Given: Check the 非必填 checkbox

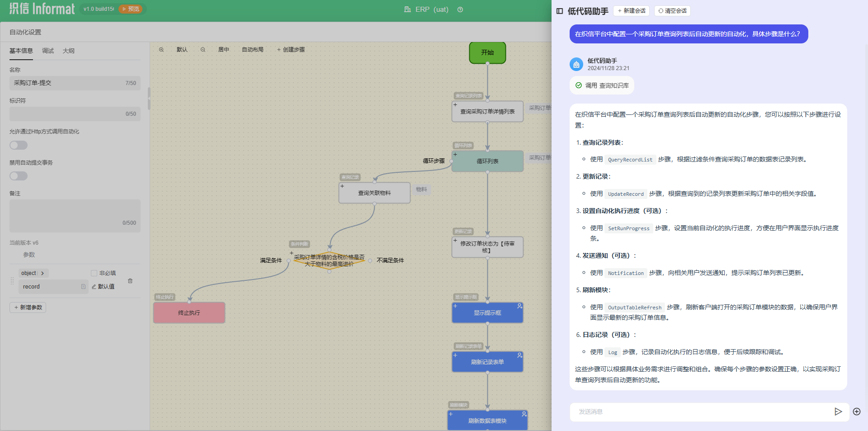Looking at the screenshot, I should click(x=94, y=273).
